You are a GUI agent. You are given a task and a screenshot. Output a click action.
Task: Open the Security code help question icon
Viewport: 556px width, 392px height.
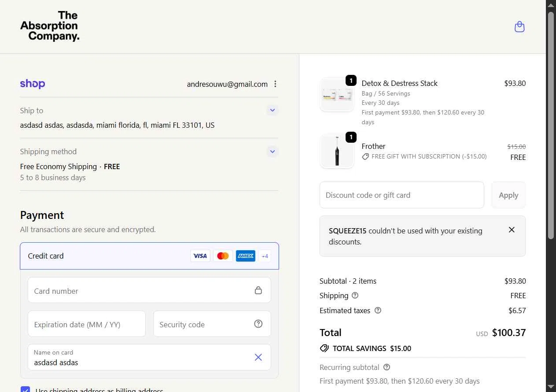(x=258, y=324)
